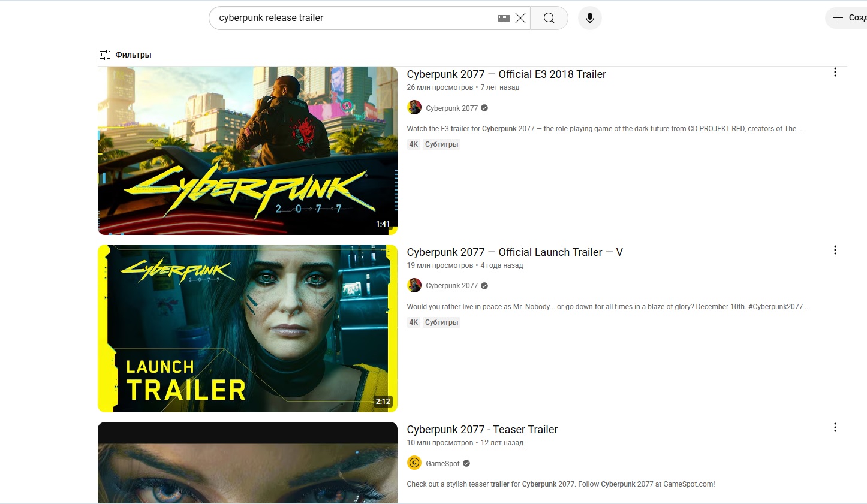Screen dimensions: 867x504
Task: Click 4K badge on E3 2018 Trailer
Action: (414, 144)
